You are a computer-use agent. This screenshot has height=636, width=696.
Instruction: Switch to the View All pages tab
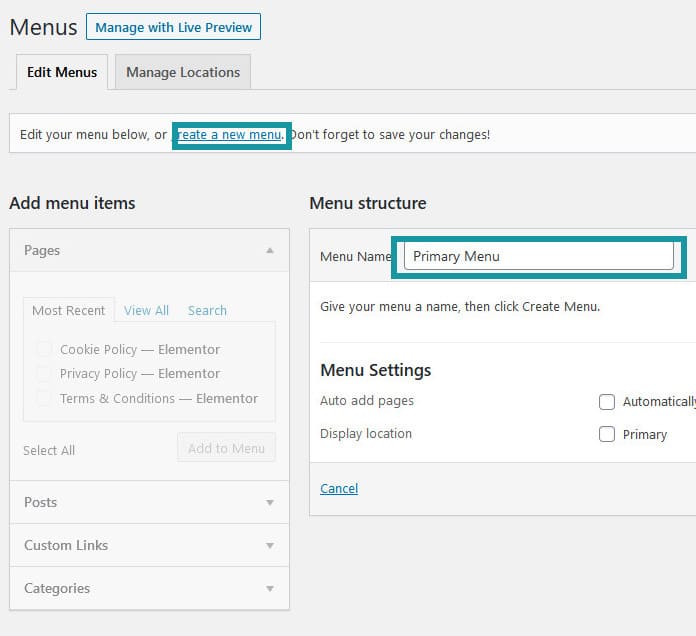point(146,310)
